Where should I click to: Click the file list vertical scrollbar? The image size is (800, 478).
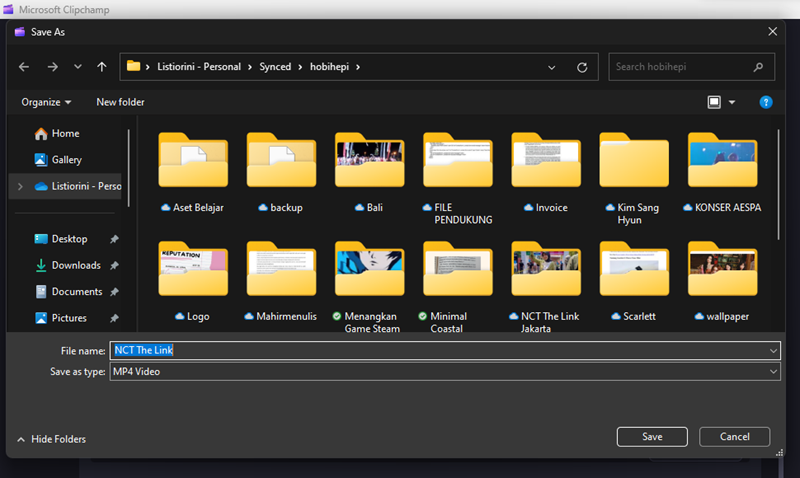point(779,185)
